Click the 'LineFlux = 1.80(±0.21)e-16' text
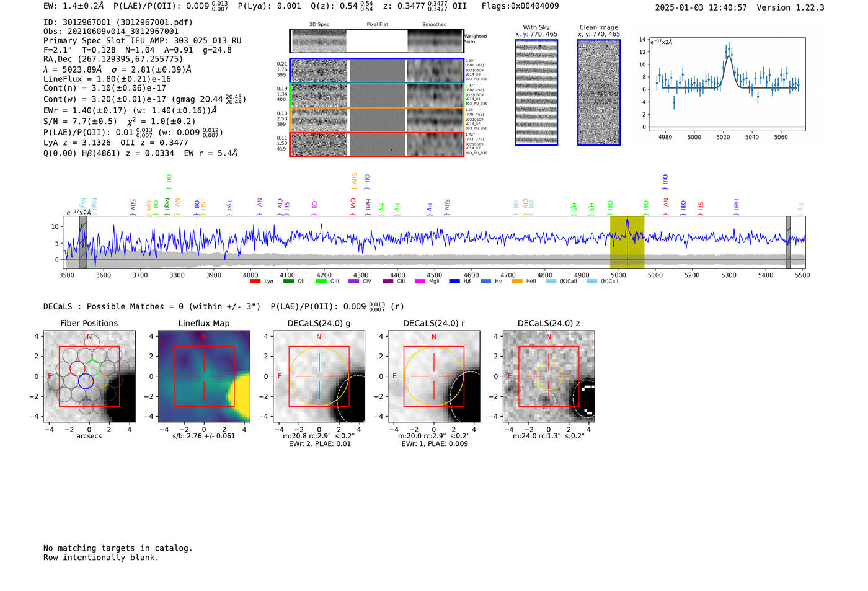This screenshot has width=868, height=591. 107,79
